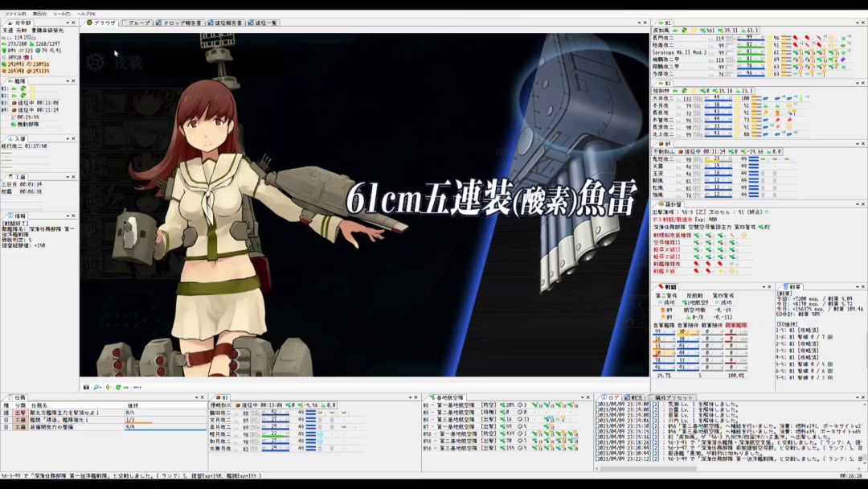
Task: Click the screenshot icon in the browser toolbar
Action: tap(87, 387)
